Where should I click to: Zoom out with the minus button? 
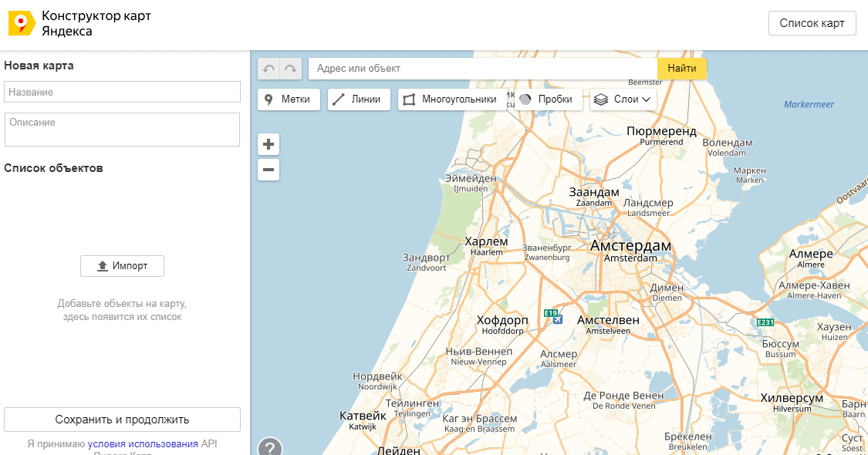coord(269,170)
